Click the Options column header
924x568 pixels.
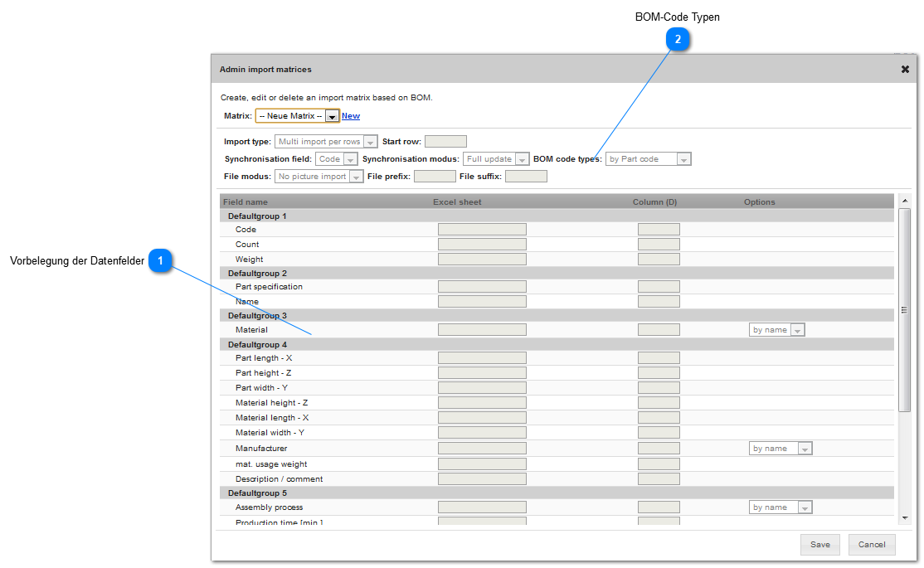(759, 202)
